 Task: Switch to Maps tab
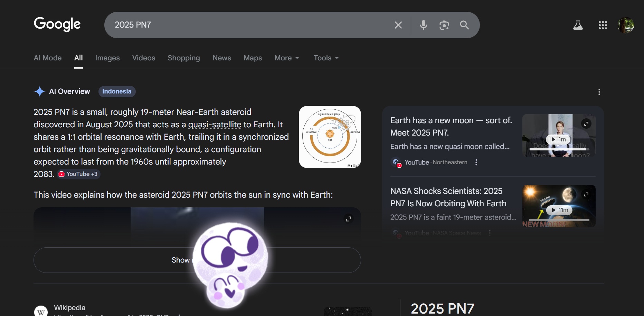coord(253,58)
